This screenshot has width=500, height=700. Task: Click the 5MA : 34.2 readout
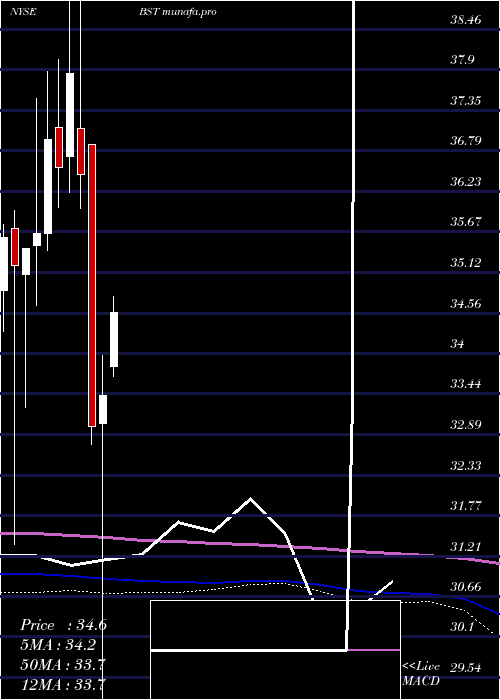pyautogui.click(x=58, y=645)
